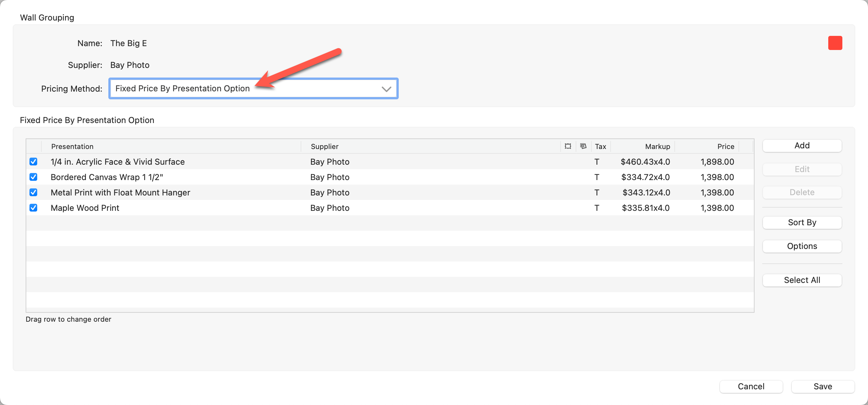Click the frame icon column header
868x405 pixels.
pyautogui.click(x=568, y=146)
